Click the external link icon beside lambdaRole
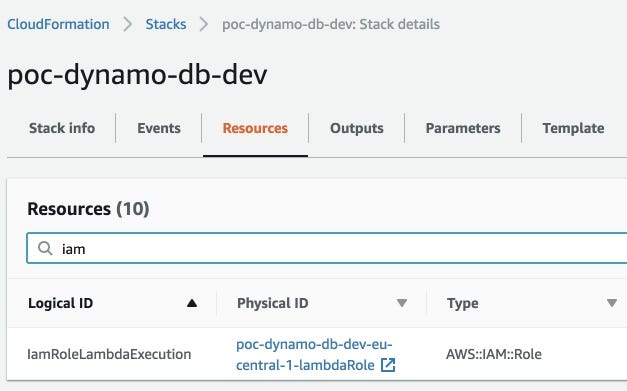 388,365
